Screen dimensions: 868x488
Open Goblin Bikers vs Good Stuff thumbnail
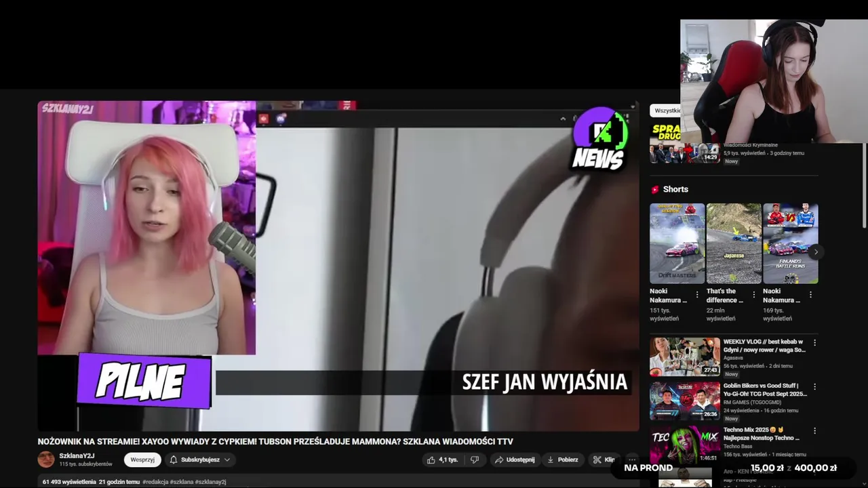click(x=685, y=401)
